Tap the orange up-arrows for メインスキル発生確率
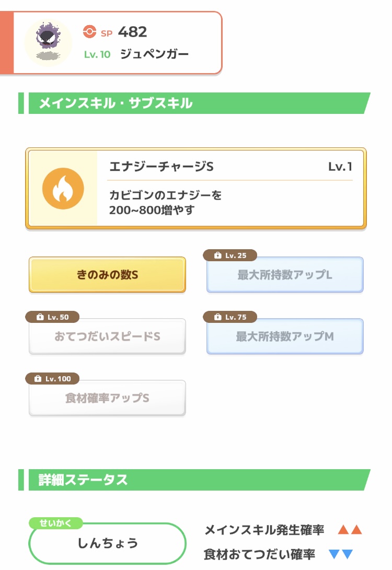This screenshot has height=570, width=392. pyautogui.click(x=350, y=529)
